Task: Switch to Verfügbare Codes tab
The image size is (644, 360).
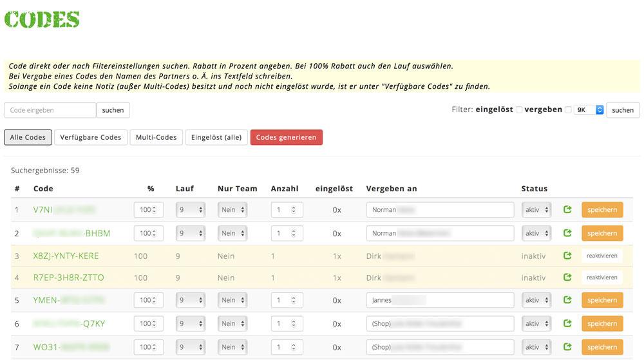Action: click(91, 137)
